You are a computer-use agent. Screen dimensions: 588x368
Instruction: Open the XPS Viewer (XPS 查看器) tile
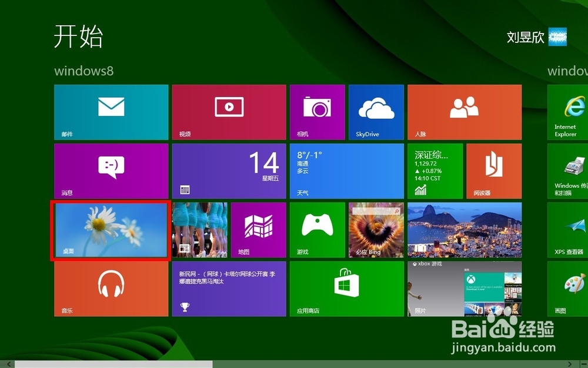pyautogui.click(x=568, y=230)
